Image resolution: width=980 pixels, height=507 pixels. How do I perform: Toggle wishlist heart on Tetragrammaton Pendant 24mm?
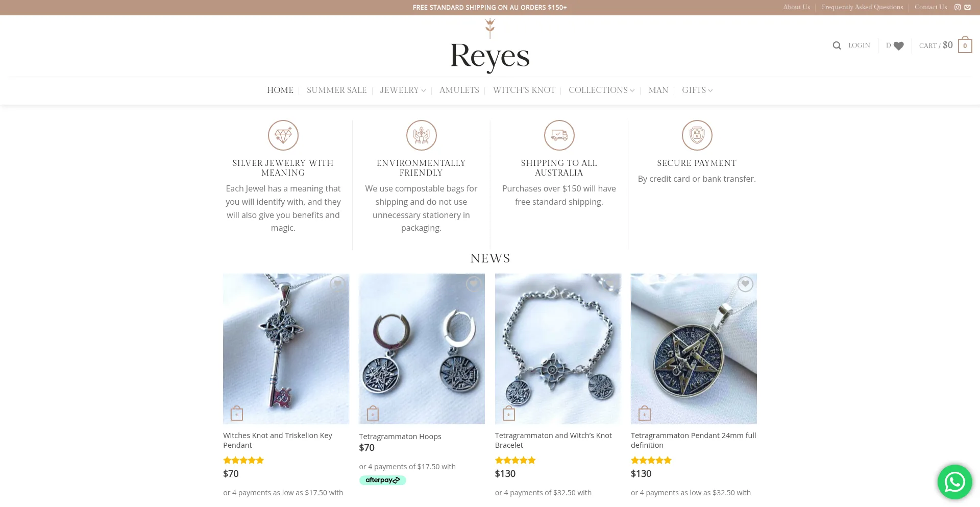[x=745, y=284]
